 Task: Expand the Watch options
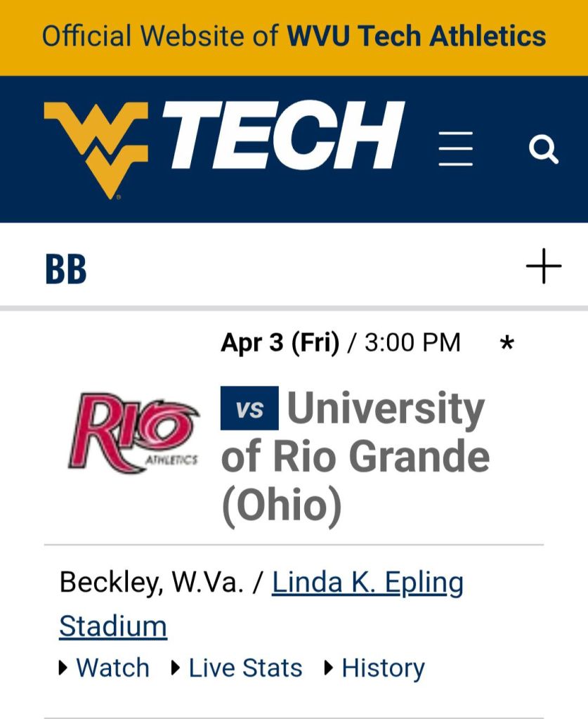(112, 668)
